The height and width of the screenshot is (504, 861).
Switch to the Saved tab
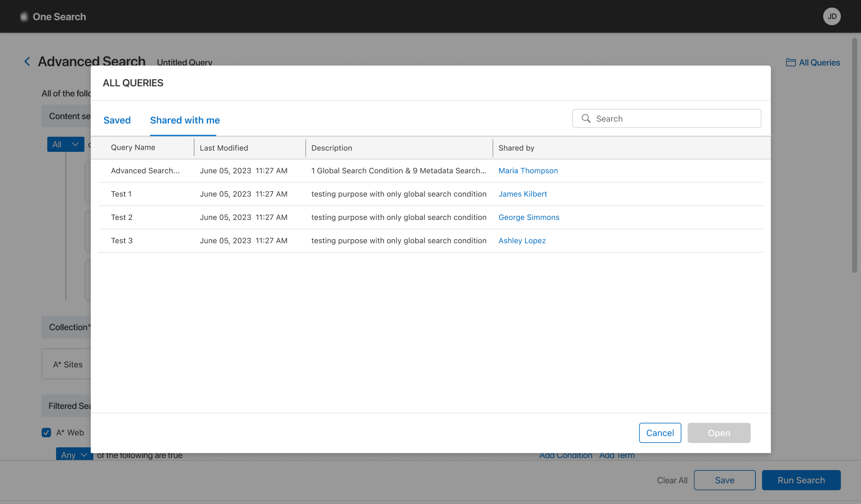[x=117, y=120]
